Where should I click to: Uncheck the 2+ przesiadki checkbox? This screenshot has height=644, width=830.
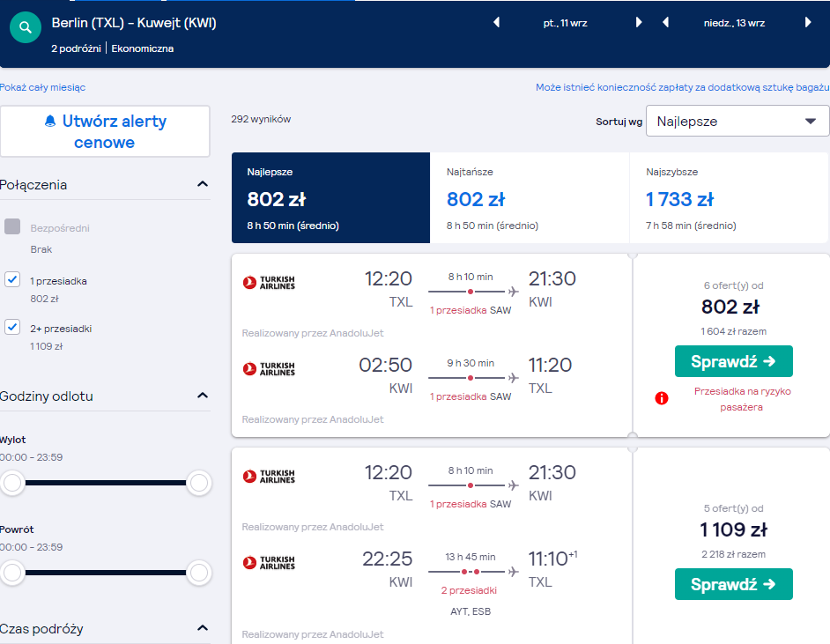pos(12,327)
